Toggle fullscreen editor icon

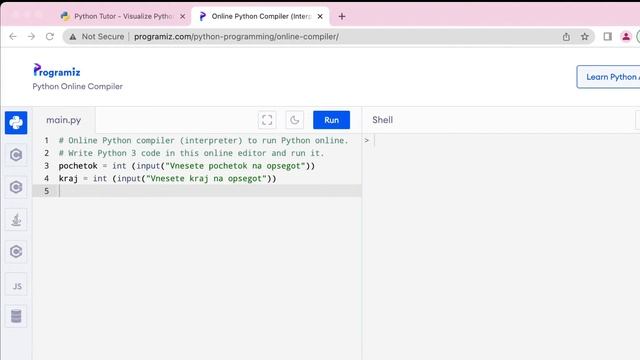pyautogui.click(x=267, y=120)
